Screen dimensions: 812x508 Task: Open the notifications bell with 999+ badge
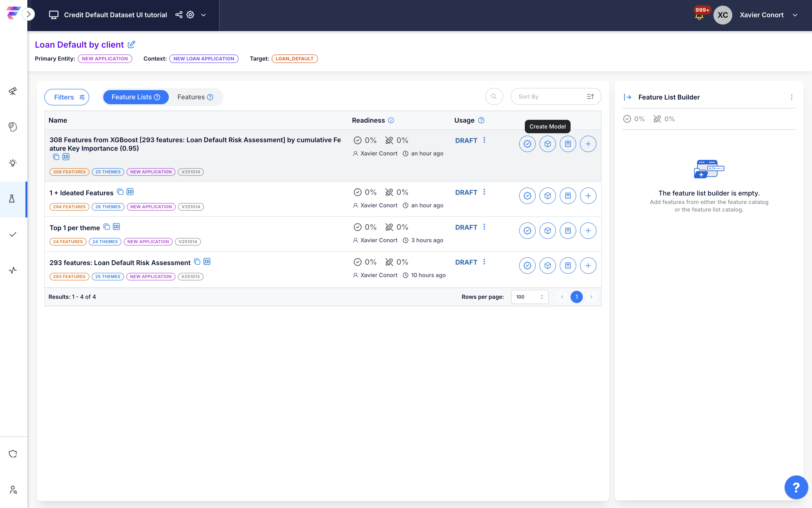(x=699, y=16)
